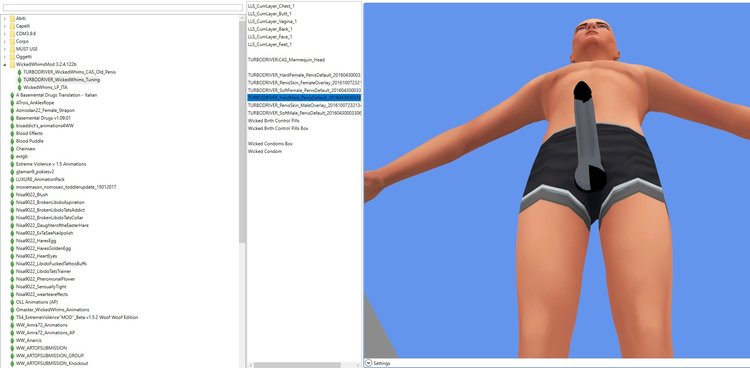Screen dimensions: 750x368
Task: Click the Capelli folder icon
Action: [x=12, y=26]
